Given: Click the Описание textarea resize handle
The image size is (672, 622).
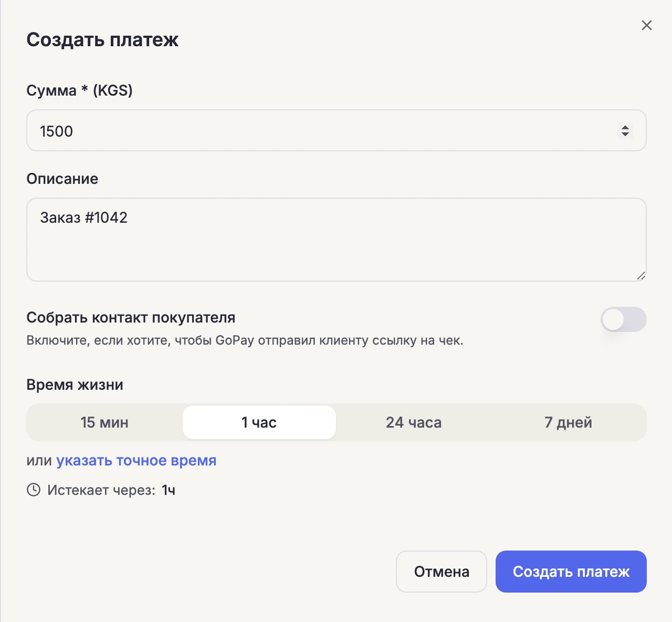Looking at the screenshot, I should pyautogui.click(x=641, y=276).
